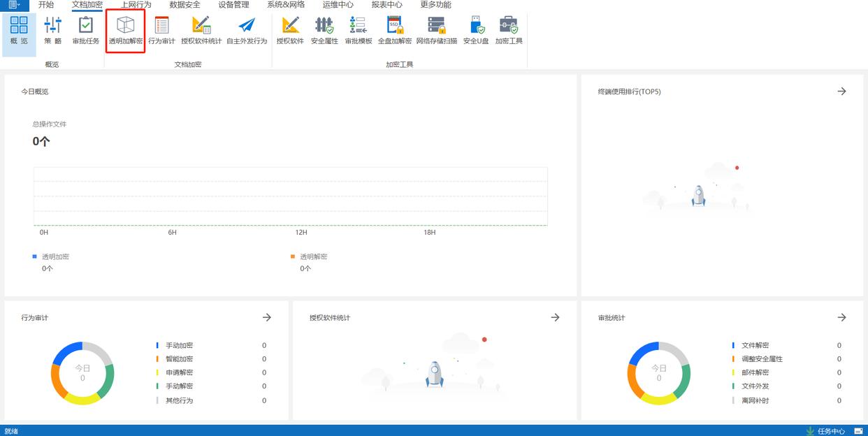Open the 审批模板 tool
The height and width of the screenshot is (436, 868).
358,31
